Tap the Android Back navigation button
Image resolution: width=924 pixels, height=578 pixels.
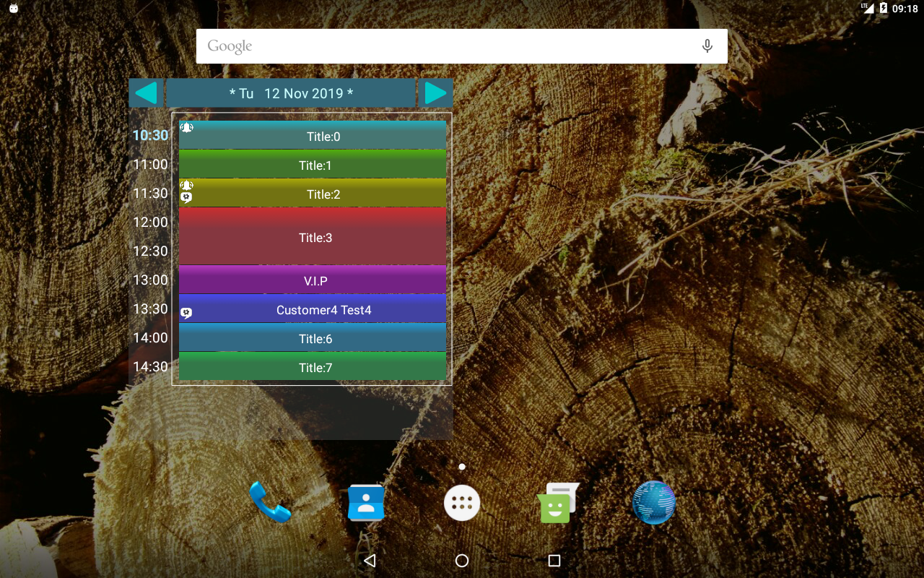(370, 561)
